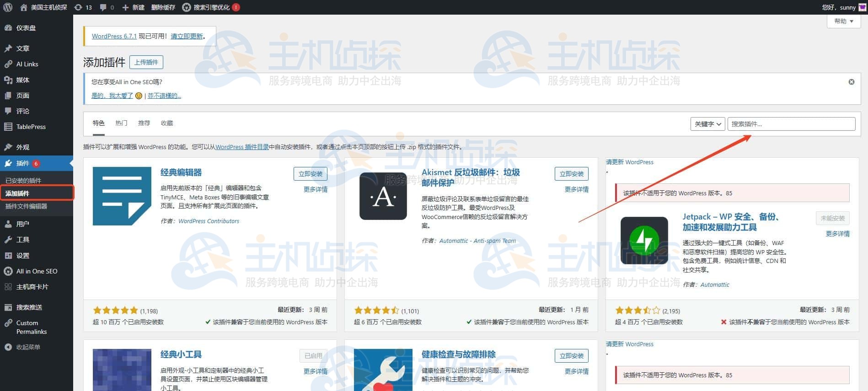
Task: Open Automattic - Anti-spam Team author link
Action: pos(477,241)
